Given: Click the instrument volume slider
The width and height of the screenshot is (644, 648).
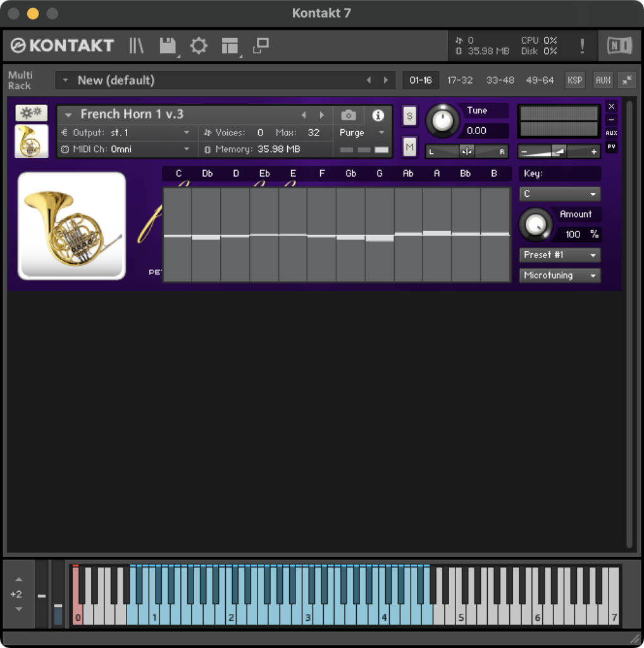Looking at the screenshot, I should [x=559, y=152].
